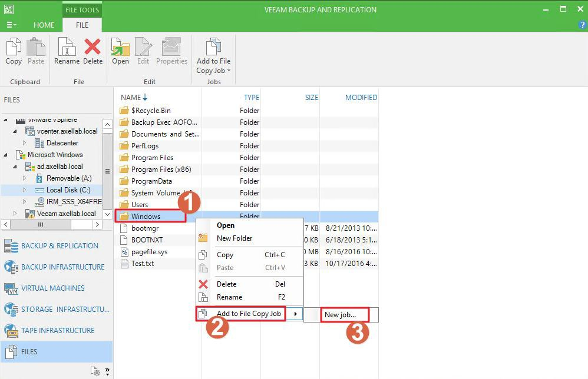Image resolution: width=588 pixels, height=379 pixels.
Task: Expand the Datacenter tree node
Action: 25,143
